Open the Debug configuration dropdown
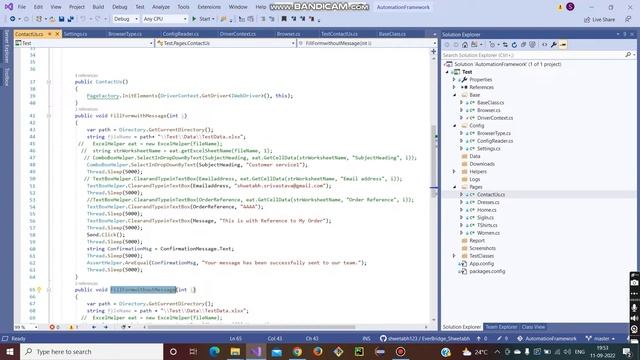 (125, 19)
